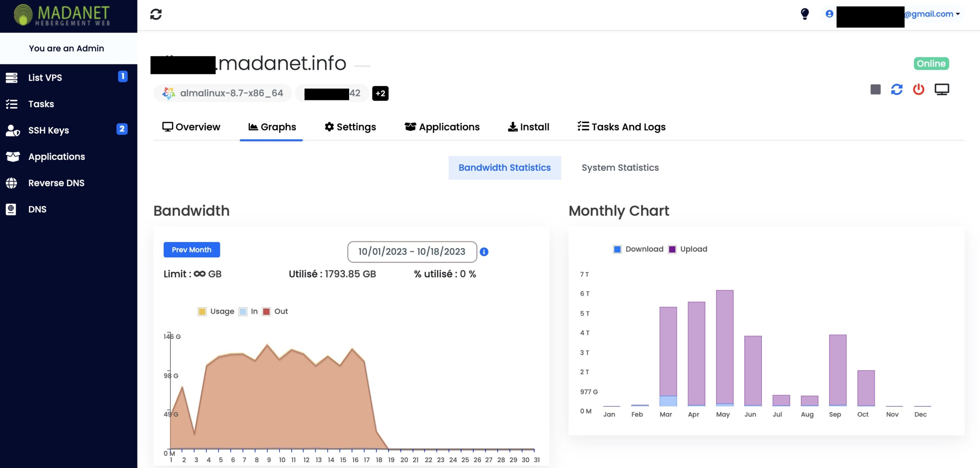Click the List VPS count badge 1

pos(122,76)
